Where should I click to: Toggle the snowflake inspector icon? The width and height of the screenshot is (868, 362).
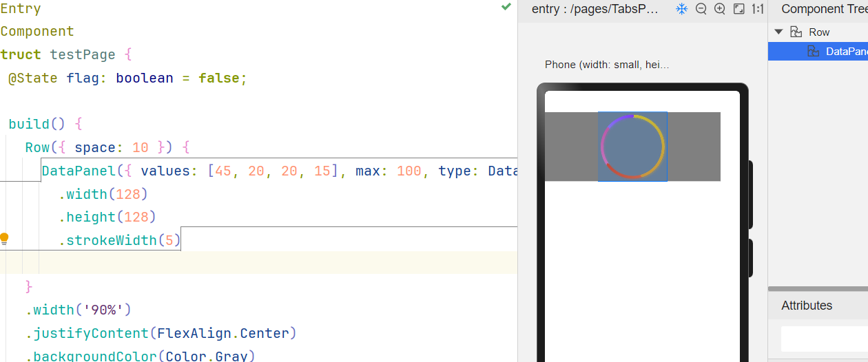pos(681,9)
